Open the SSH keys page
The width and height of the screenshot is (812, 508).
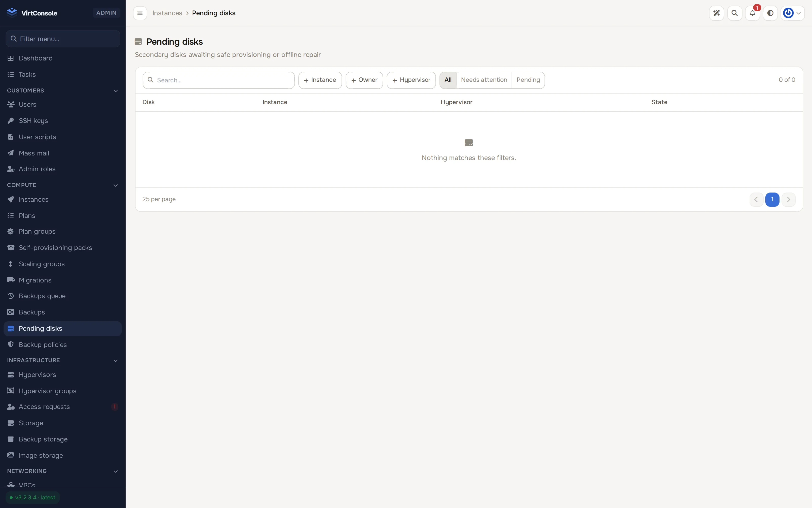[63, 121]
